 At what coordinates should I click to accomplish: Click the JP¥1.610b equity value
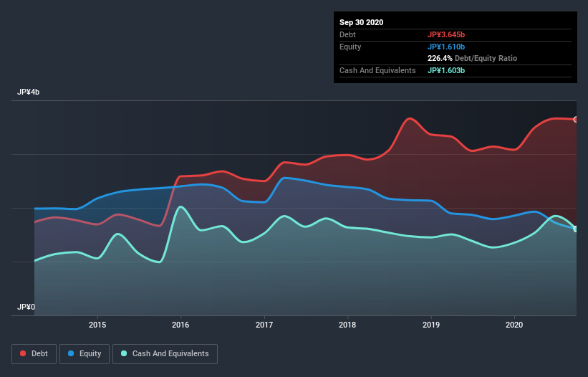click(446, 47)
